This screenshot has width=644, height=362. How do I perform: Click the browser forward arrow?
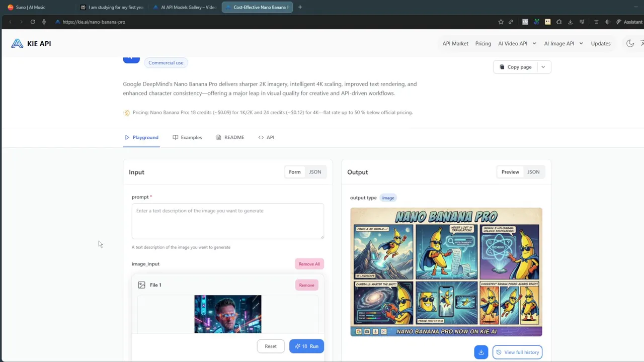pyautogui.click(x=21, y=22)
